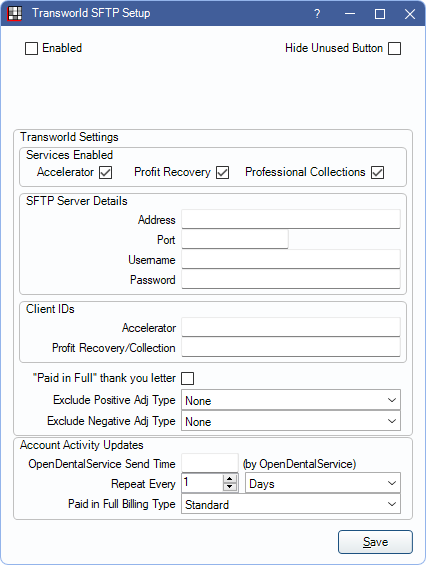Click the Account Activity Updates heading
The image size is (426, 565).
pos(82,445)
